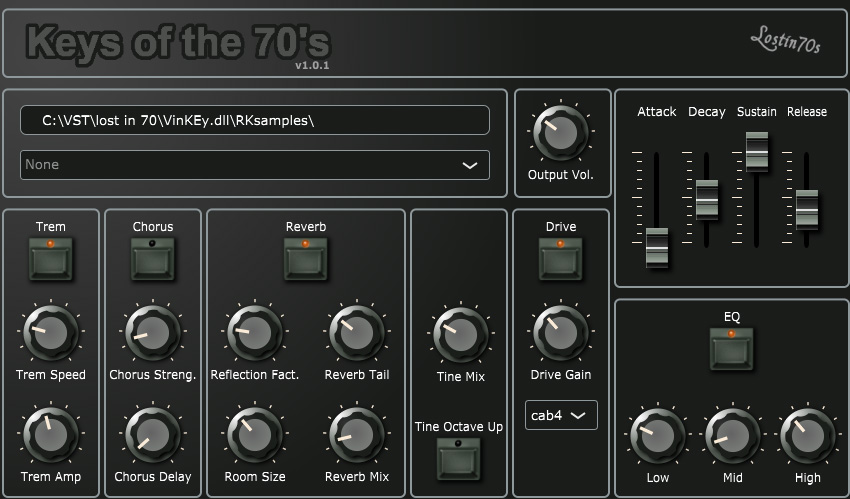Click the RKsamples folder path field
This screenshot has width=850, height=499.
(255, 120)
